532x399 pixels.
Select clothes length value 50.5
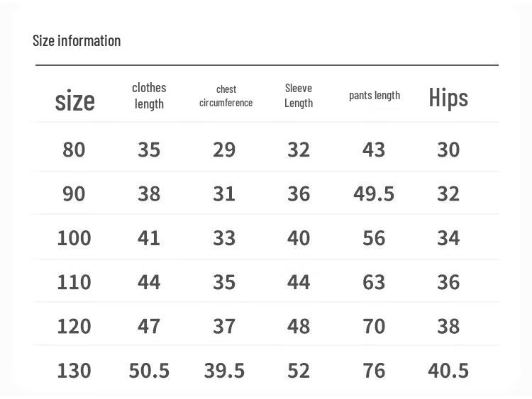coord(149,370)
